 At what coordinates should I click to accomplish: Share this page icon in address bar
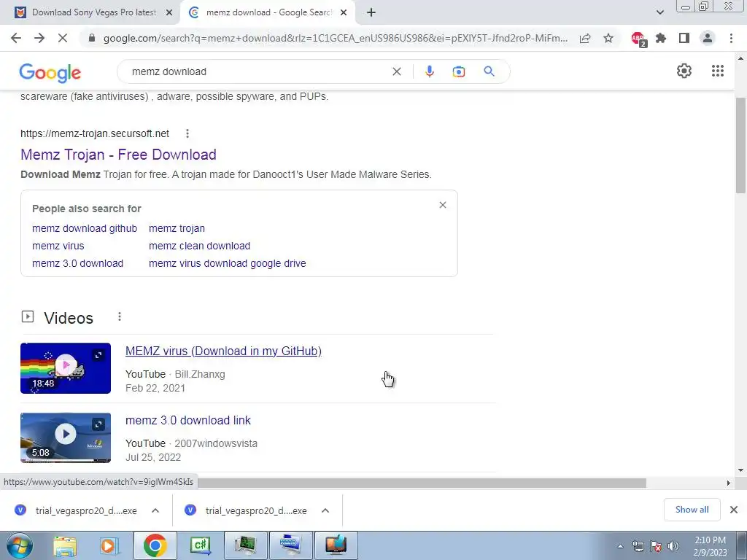click(x=585, y=38)
